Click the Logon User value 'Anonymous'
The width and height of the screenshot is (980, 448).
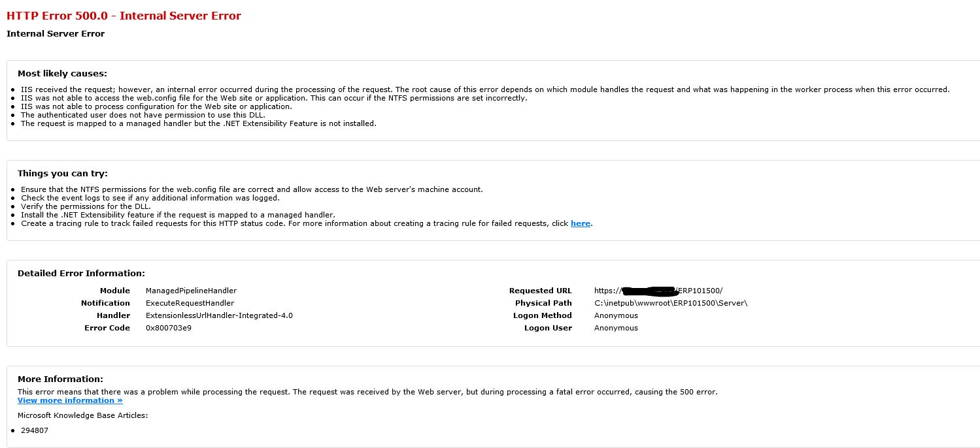(x=616, y=328)
